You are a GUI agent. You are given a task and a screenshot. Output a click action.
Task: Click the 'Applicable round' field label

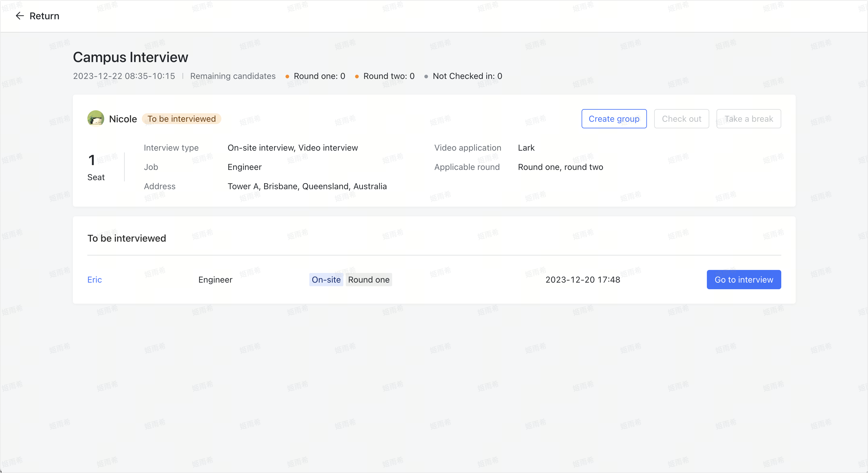pyautogui.click(x=467, y=167)
